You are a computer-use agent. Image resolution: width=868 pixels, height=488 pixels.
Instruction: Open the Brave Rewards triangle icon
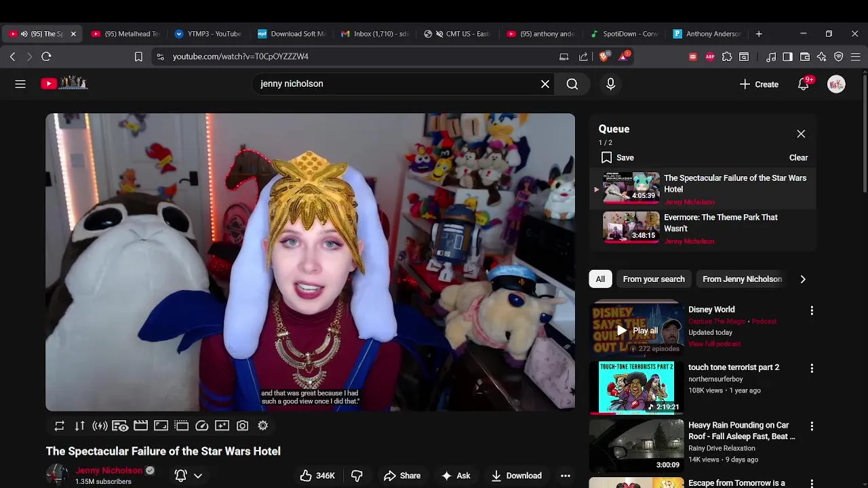coord(623,57)
